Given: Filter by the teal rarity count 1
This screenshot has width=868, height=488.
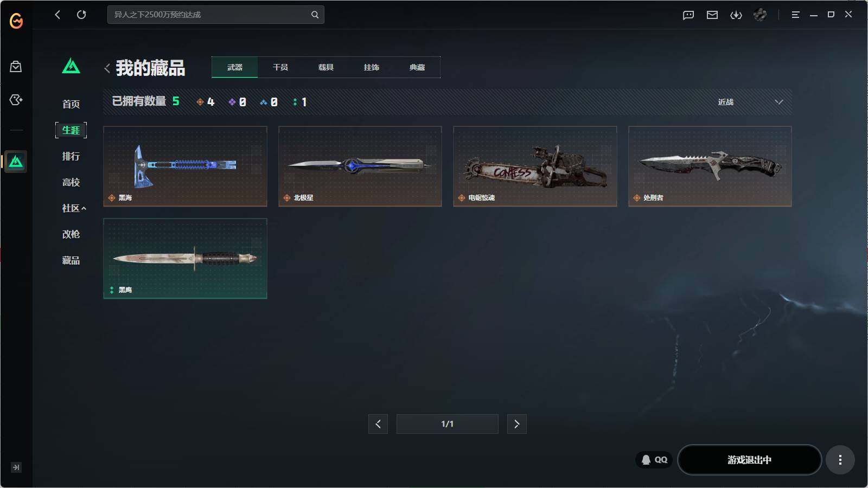Looking at the screenshot, I should pos(300,101).
